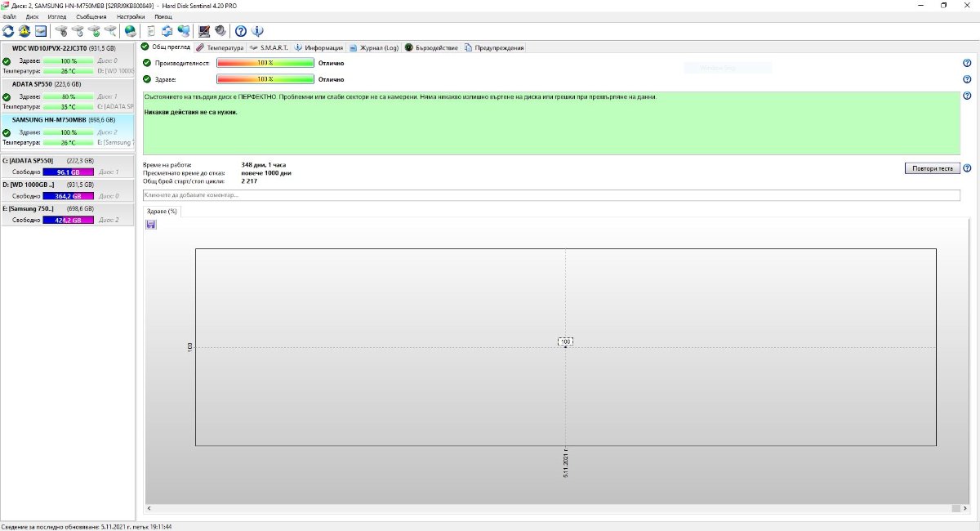The height and width of the screenshot is (531, 980).
Task: Click the green status check of WDC disk
Action: pyautogui.click(x=7, y=60)
